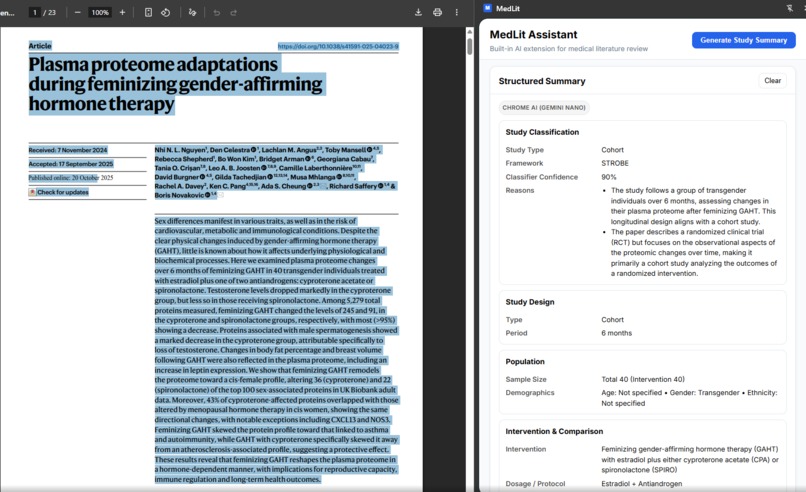806x492 pixels.
Task: Click the 90% classifier confidence value
Action: (x=609, y=177)
